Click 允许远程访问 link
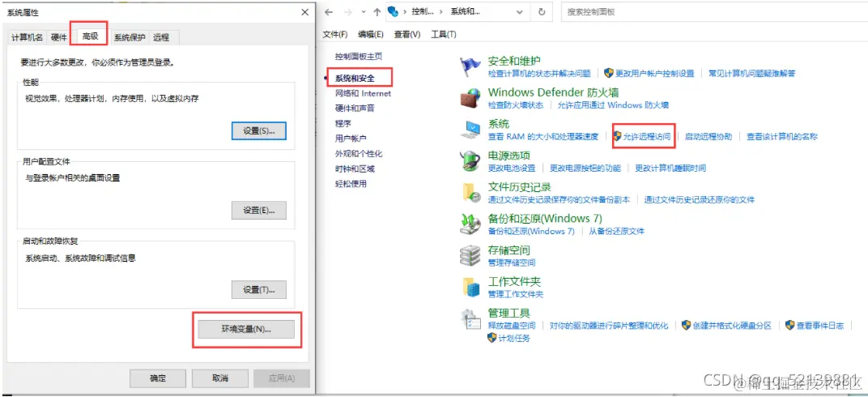Viewport: 868px width, 397px height. [647, 137]
